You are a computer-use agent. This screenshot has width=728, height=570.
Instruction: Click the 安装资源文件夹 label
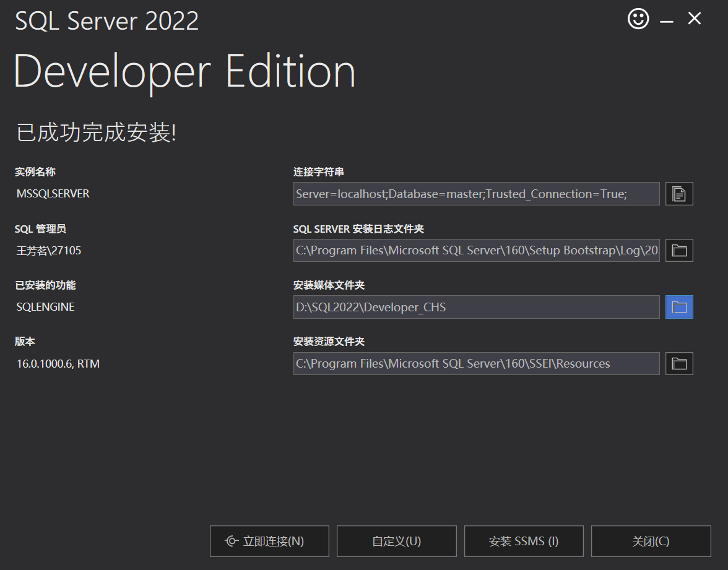pyautogui.click(x=329, y=341)
